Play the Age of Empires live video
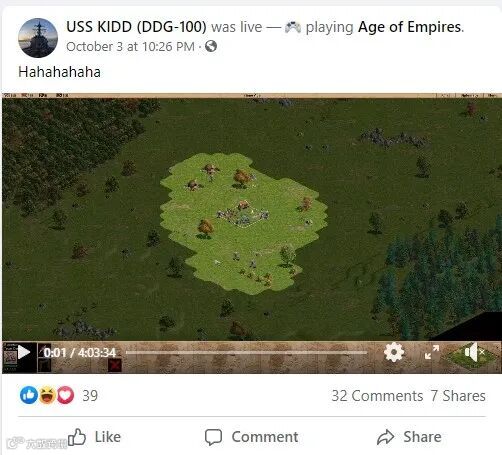Viewport: 502px width, 455px height. pyautogui.click(x=24, y=352)
